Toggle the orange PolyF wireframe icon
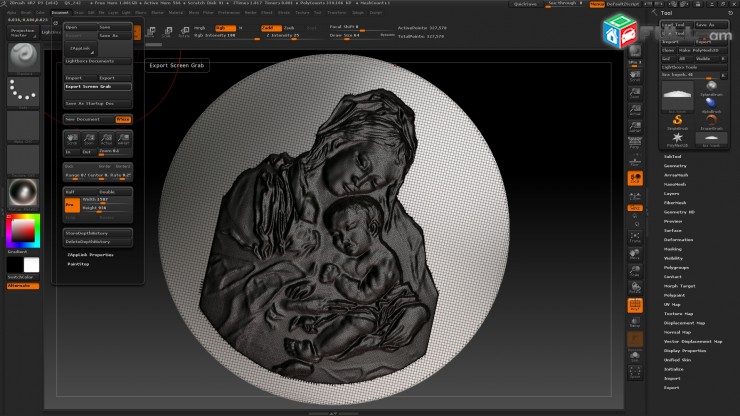The height and width of the screenshot is (416, 740). pyautogui.click(x=635, y=306)
